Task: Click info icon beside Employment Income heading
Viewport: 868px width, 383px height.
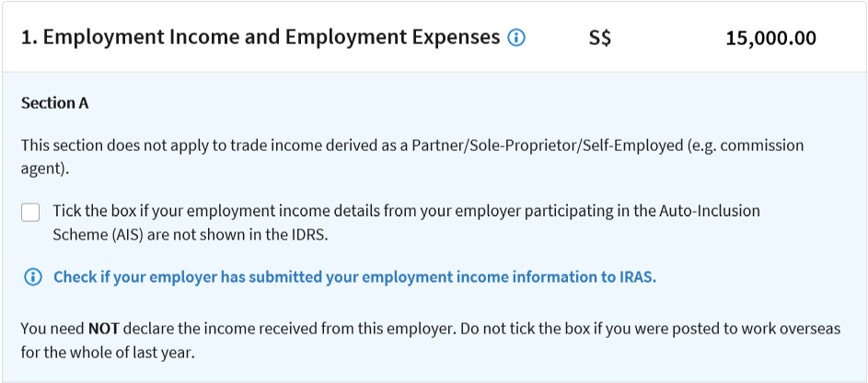Action: coord(516,39)
